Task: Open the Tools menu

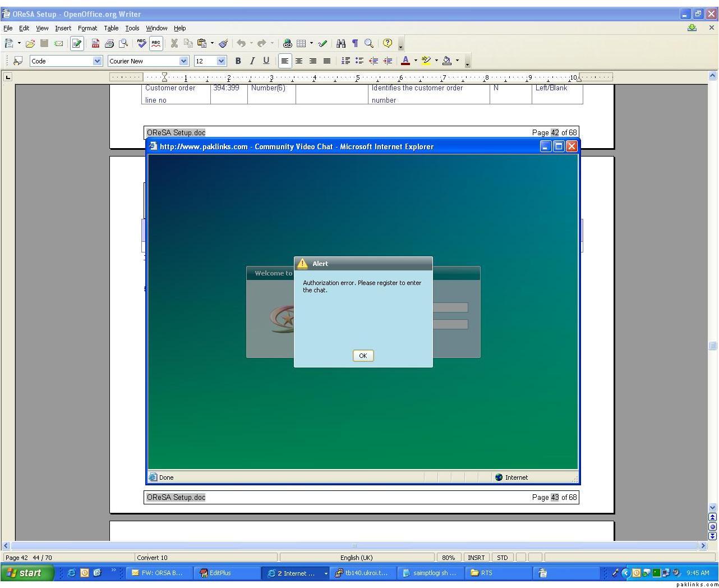Action: click(x=132, y=28)
